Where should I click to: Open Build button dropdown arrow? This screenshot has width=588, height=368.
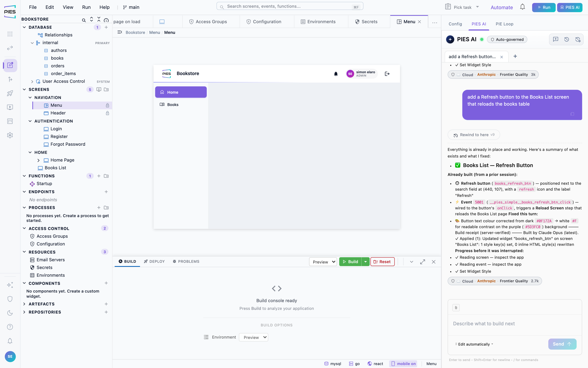(365, 262)
